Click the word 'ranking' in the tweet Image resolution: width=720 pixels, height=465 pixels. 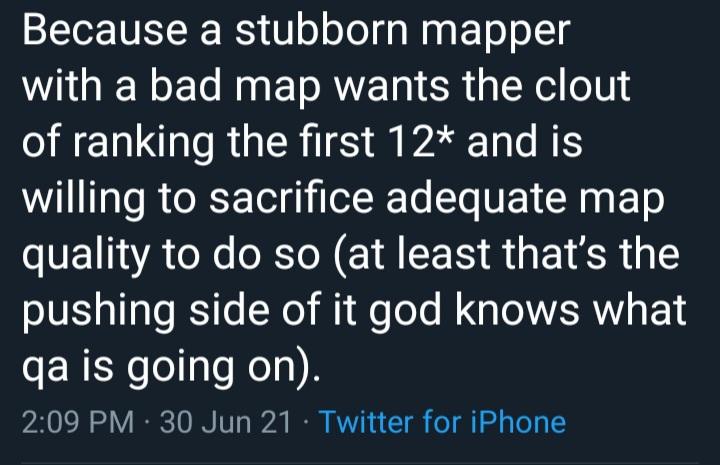tap(144, 146)
